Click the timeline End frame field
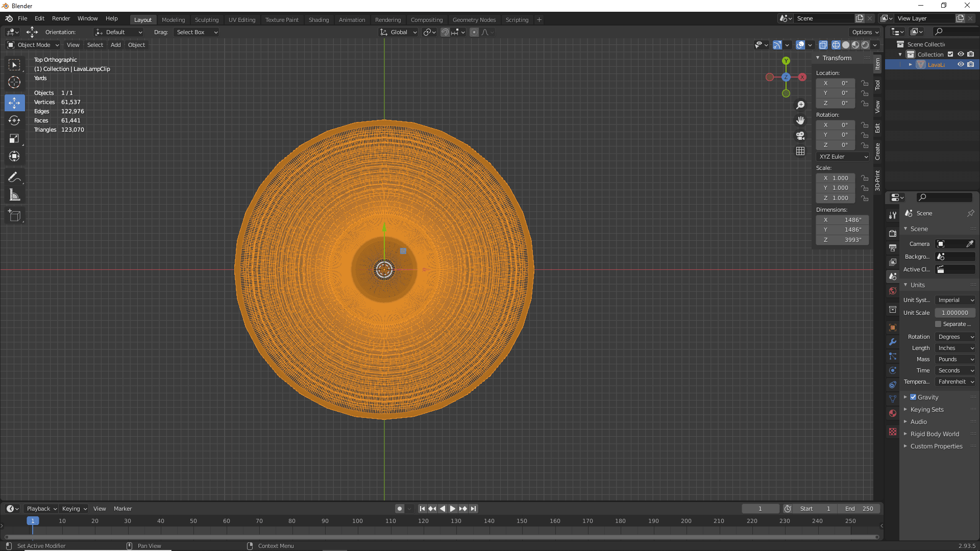Viewport: 980px width, 551px height. (x=859, y=509)
